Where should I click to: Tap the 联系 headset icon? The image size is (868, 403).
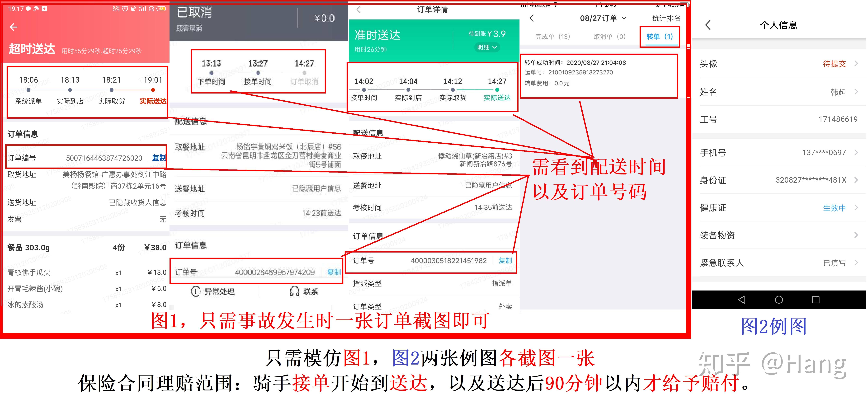tap(294, 291)
